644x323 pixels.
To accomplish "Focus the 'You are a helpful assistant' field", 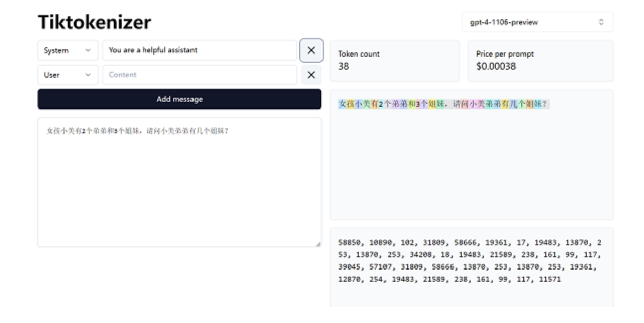I will pyautogui.click(x=200, y=50).
